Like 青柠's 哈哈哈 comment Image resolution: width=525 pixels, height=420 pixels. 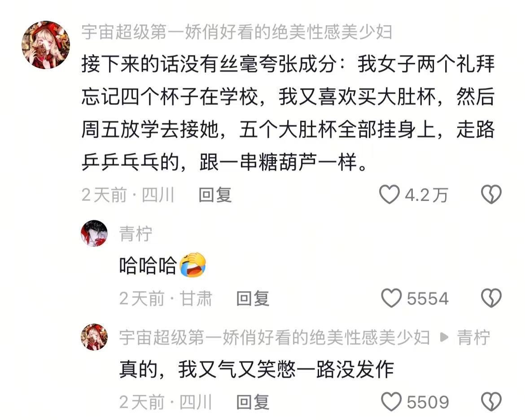(x=391, y=298)
